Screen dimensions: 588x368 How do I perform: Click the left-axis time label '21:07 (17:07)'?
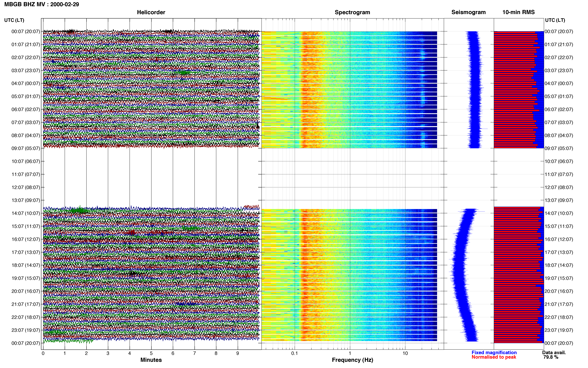[26, 304]
